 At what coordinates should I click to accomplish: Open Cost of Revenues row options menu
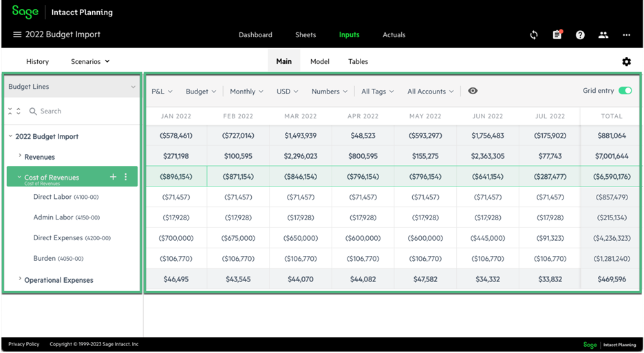pos(126,177)
